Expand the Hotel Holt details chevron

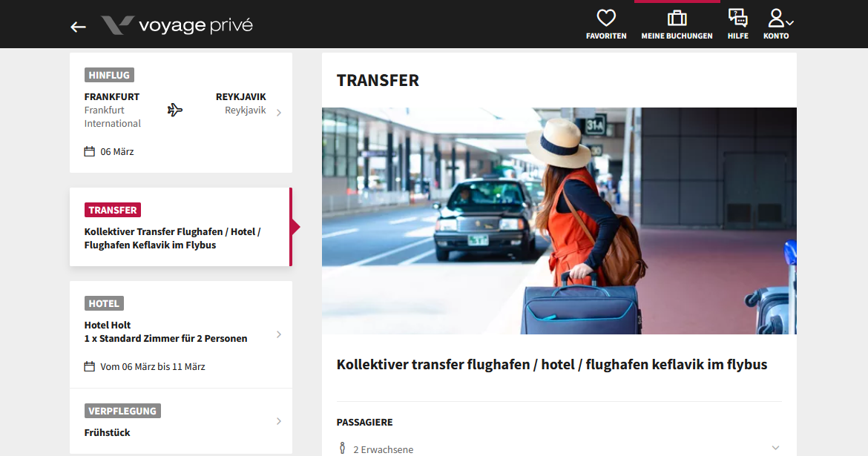278,334
